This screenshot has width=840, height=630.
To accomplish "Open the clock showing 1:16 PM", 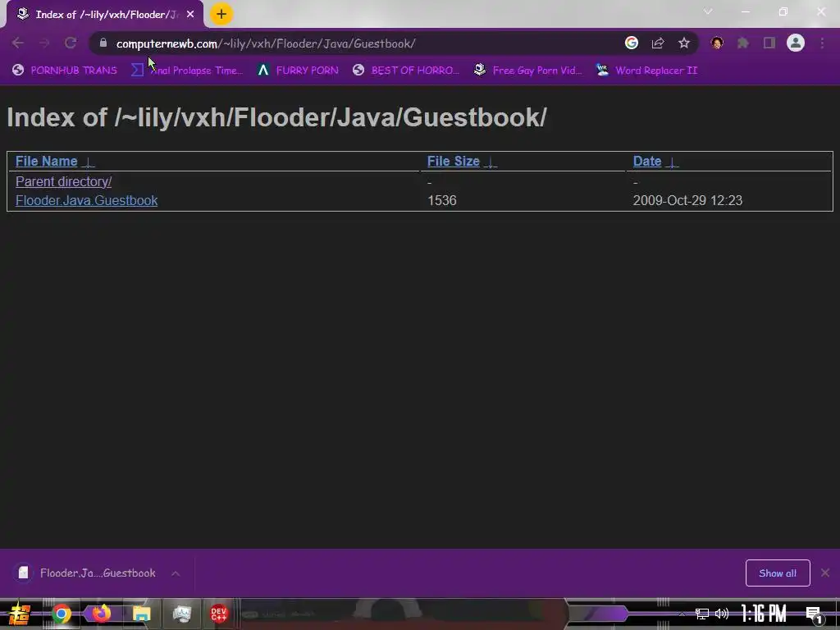I will (x=764, y=614).
